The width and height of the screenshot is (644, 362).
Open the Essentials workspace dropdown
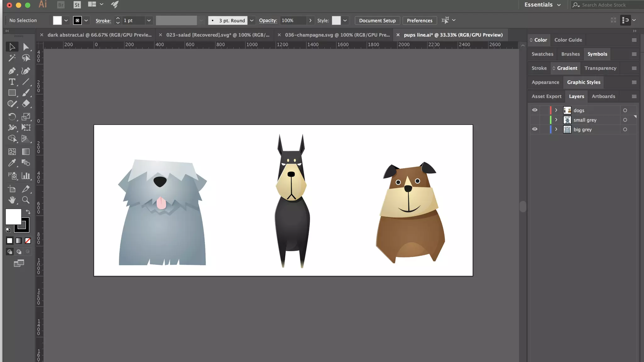(542, 5)
